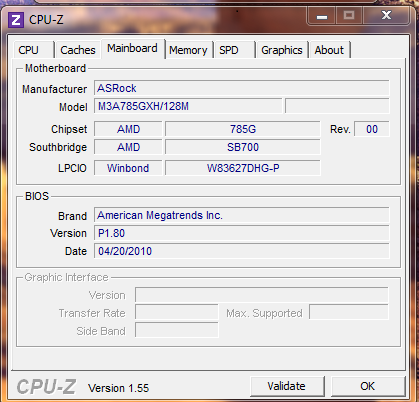Open the SPD tab
Image resolution: width=419 pixels, height=402 pixels.
click(x=235, y=50)
